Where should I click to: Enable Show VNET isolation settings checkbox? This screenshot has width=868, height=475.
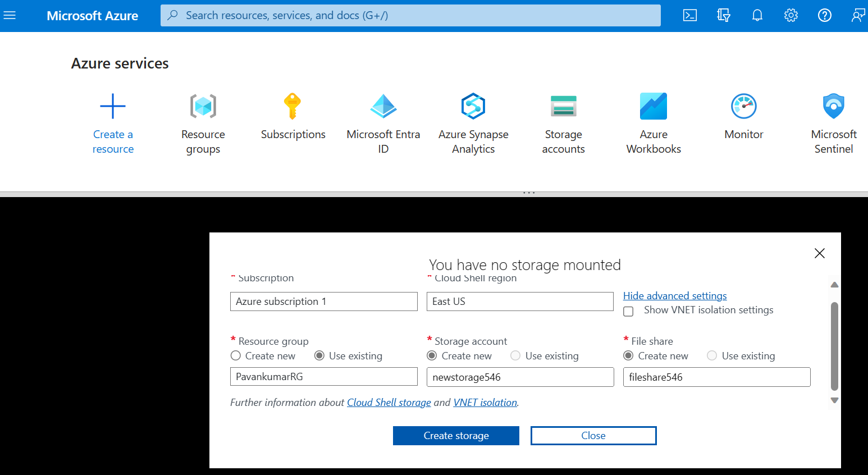[x=628, y=311]
